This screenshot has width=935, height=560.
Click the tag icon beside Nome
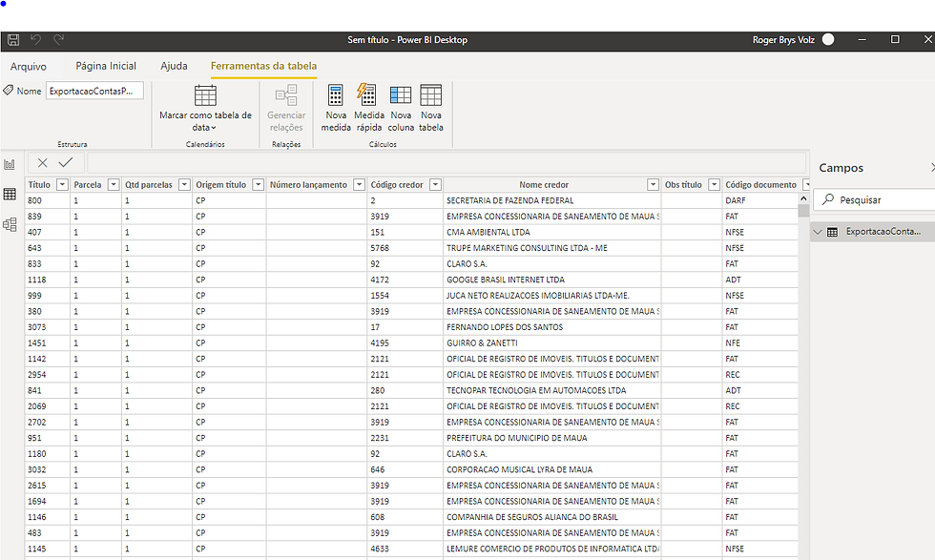[9, 90]
